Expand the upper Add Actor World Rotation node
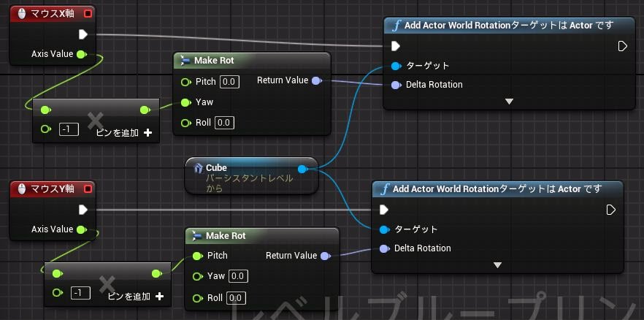This screenshot has width=644, height=320. click(509, 102)
